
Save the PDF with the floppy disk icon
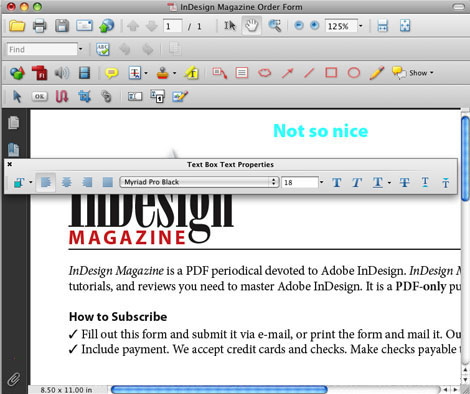click(62, 26)
